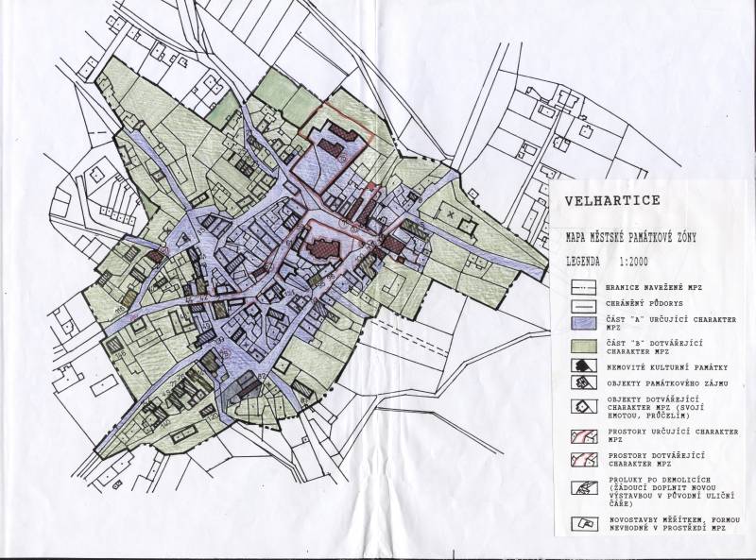Click the green plot marked with an X
This screenshot has width=756, height=560.
point(453,215)
